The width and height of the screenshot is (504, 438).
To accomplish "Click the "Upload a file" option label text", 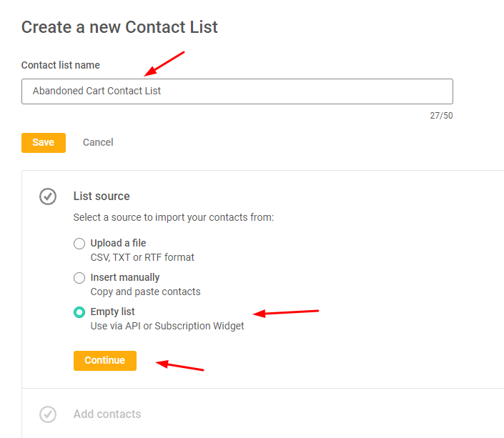I will [x=118, y=243].
